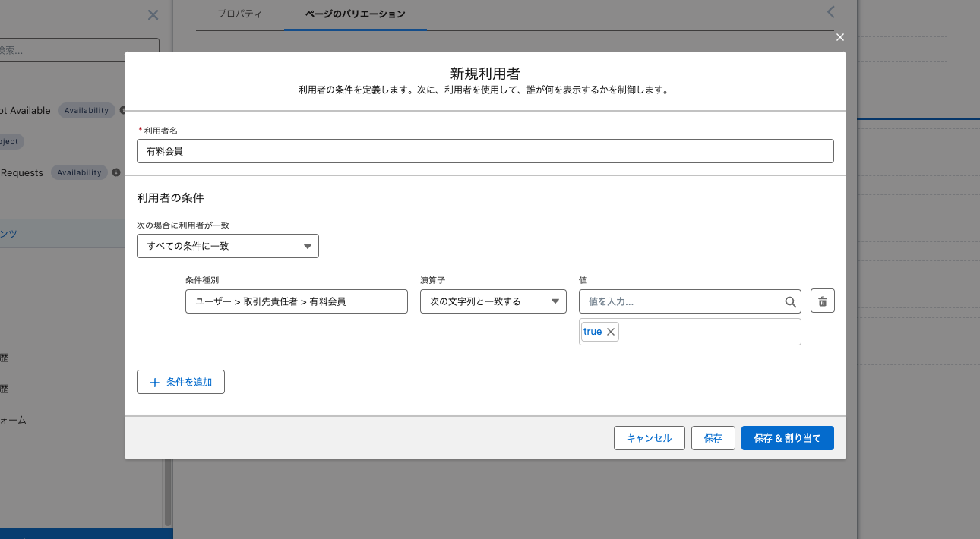Remove the 'true' value pill
Screen dimensions: 980x539
point(611,332)
